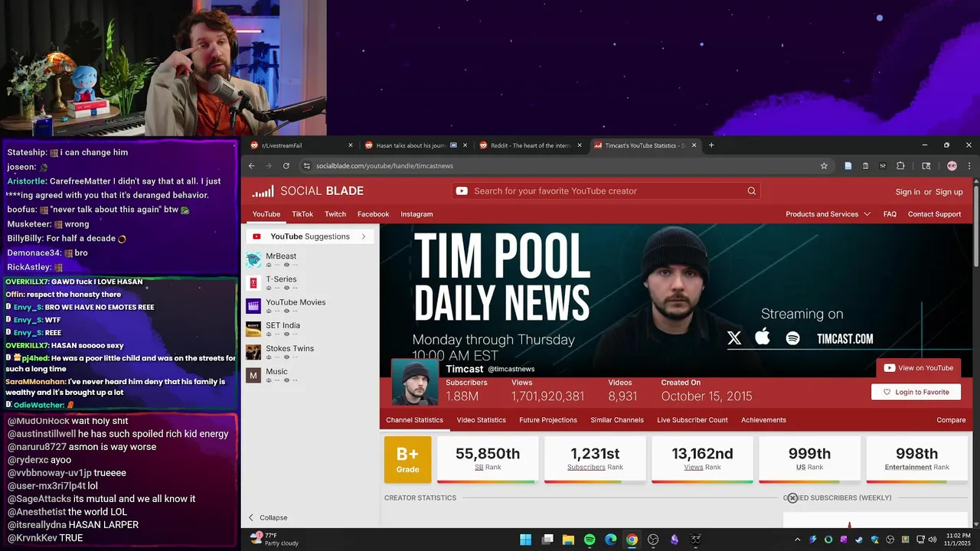Switch to the Hasan talks about his journey tab
This screenshot has height=551, width=980.
(416, 145)
